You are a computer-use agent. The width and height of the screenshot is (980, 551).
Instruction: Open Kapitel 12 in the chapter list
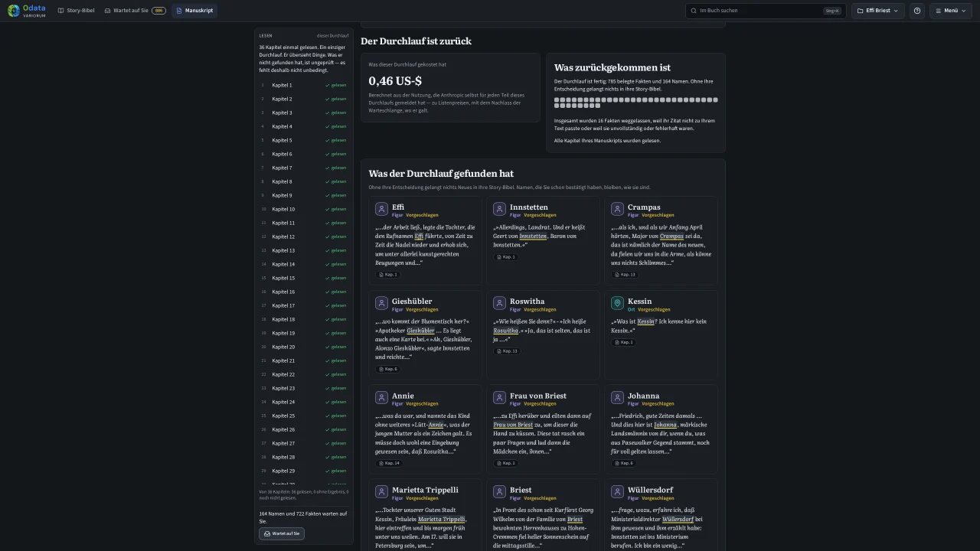(304, 236)
